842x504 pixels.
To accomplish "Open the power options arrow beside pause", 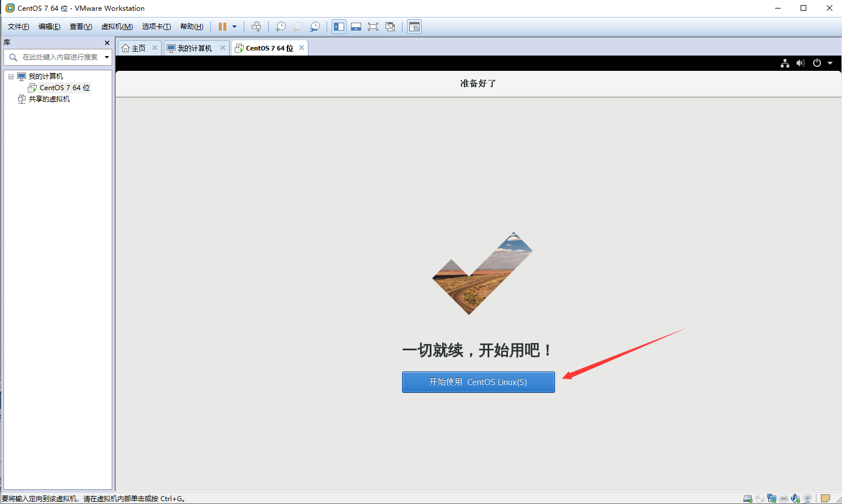I will pos(234,27).
